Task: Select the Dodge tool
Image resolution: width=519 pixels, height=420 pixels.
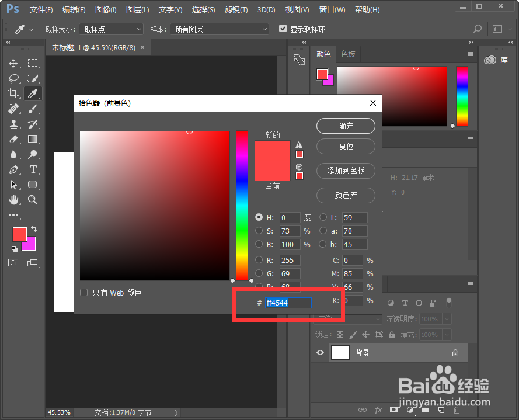Action: [x=33, y=154]
